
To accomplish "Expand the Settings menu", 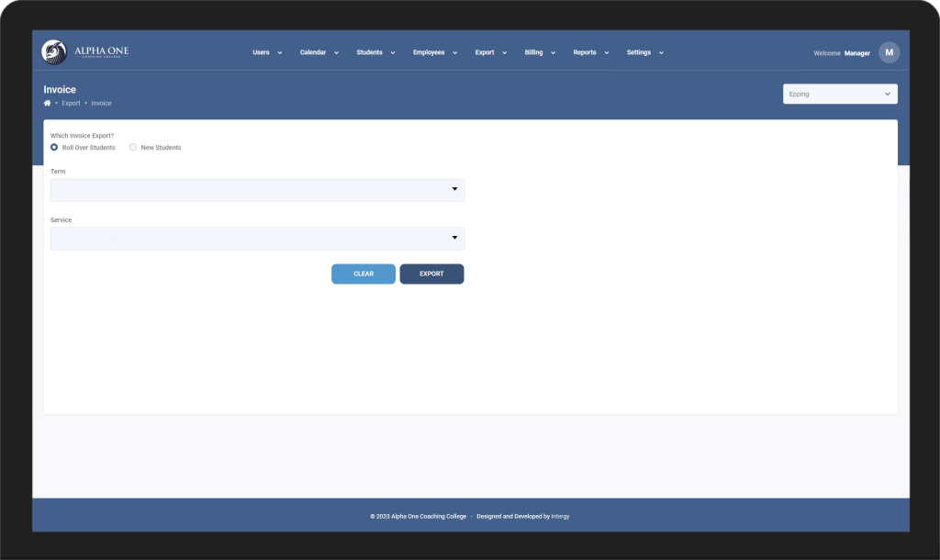I will 644,52.
